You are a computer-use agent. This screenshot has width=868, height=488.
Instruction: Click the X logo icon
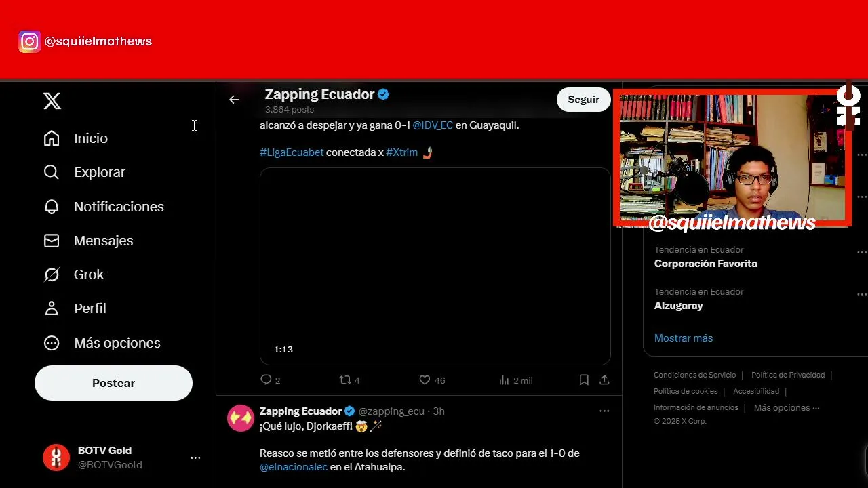coord(52,101)
